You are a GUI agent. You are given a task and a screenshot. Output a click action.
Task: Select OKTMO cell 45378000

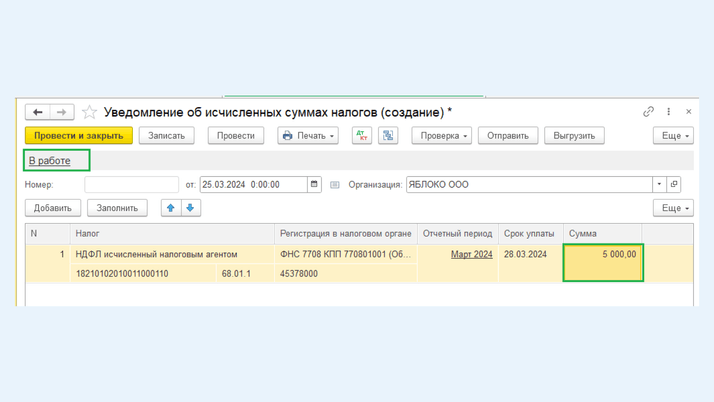click(346, 274)
